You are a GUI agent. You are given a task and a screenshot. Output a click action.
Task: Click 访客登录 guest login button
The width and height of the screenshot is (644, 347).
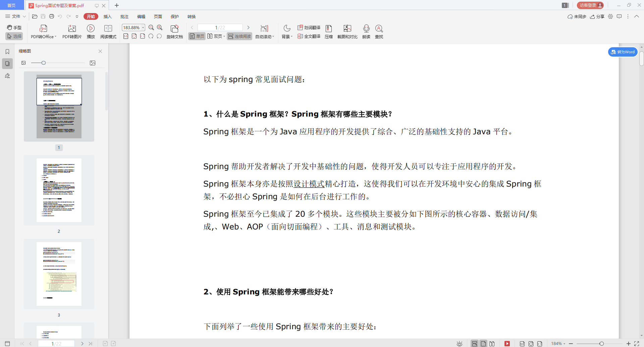[590, 5]
